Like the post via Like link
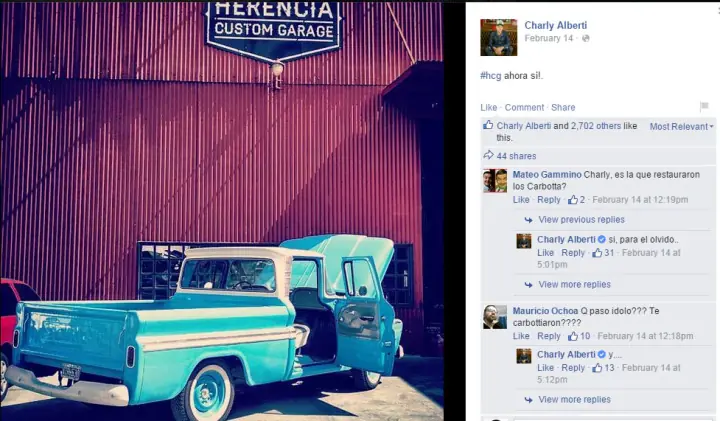 pyautogui.click(x=489, y=107)
